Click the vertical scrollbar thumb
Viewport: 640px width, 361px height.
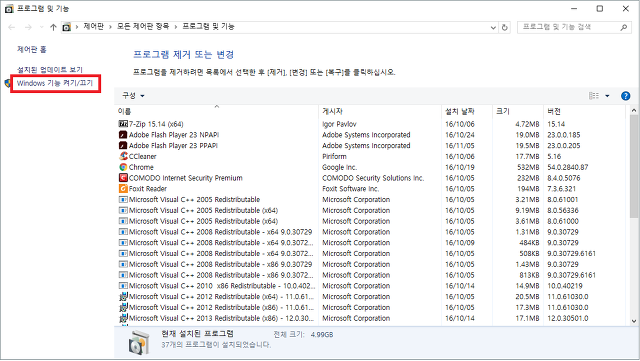point(633,167)
